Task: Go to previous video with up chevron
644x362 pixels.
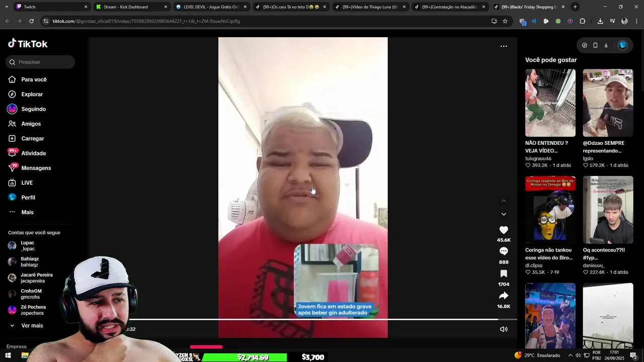Action: [504, 201]
